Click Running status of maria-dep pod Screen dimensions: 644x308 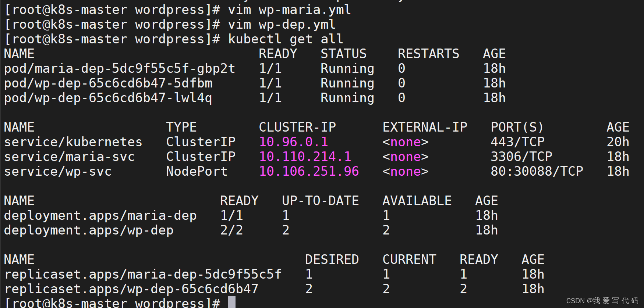[347, 68]
